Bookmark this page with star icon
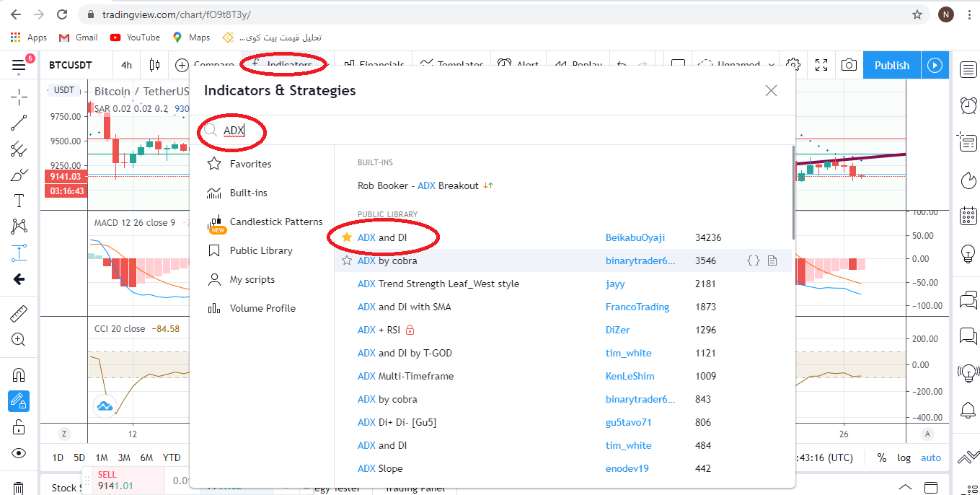The image size is (980, 495). coord(917,14)
